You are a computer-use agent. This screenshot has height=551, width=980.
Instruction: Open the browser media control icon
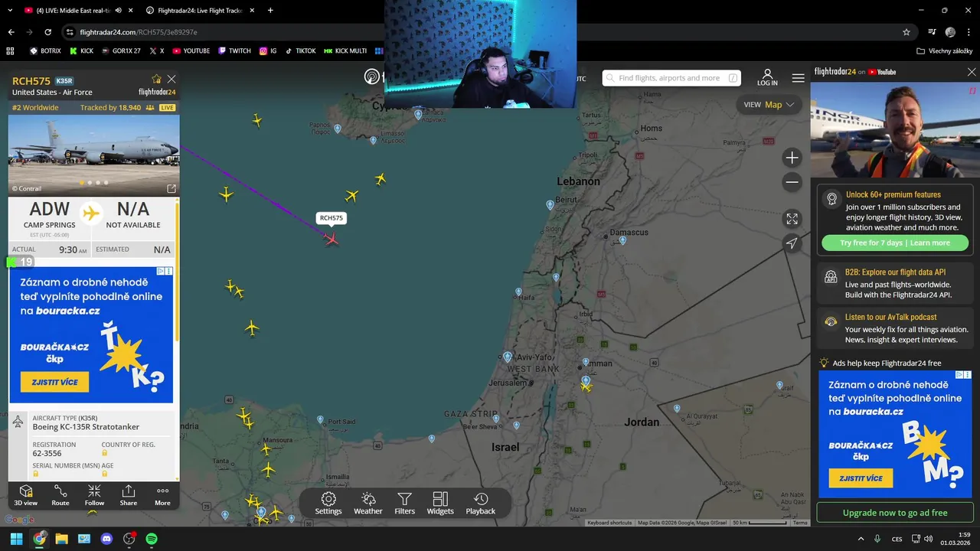[932, 32]
